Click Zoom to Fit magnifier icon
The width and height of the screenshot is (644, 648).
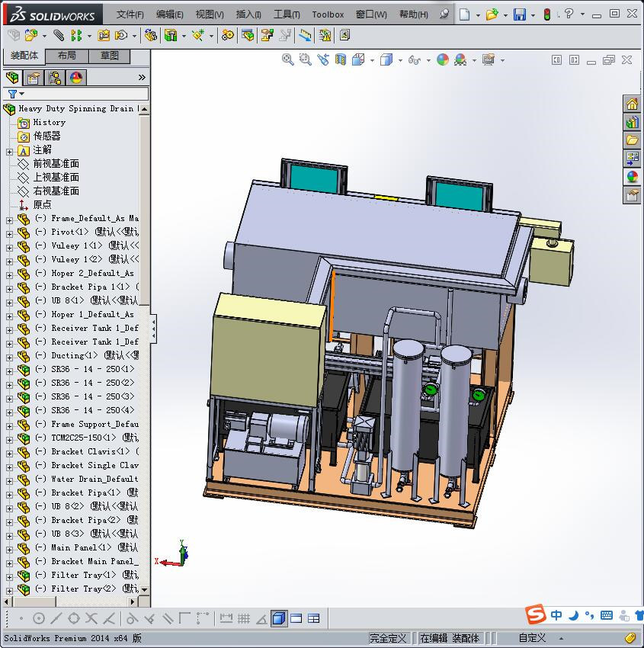(288, 59)
